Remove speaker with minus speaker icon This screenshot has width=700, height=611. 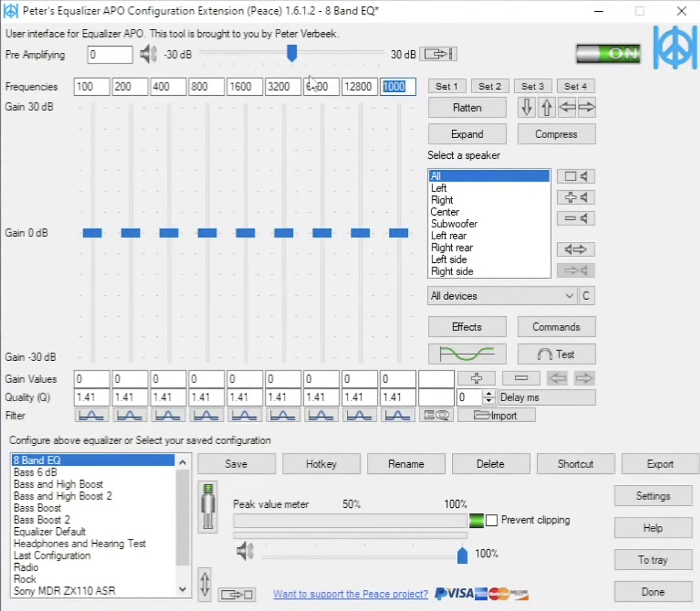pos(576,218)
